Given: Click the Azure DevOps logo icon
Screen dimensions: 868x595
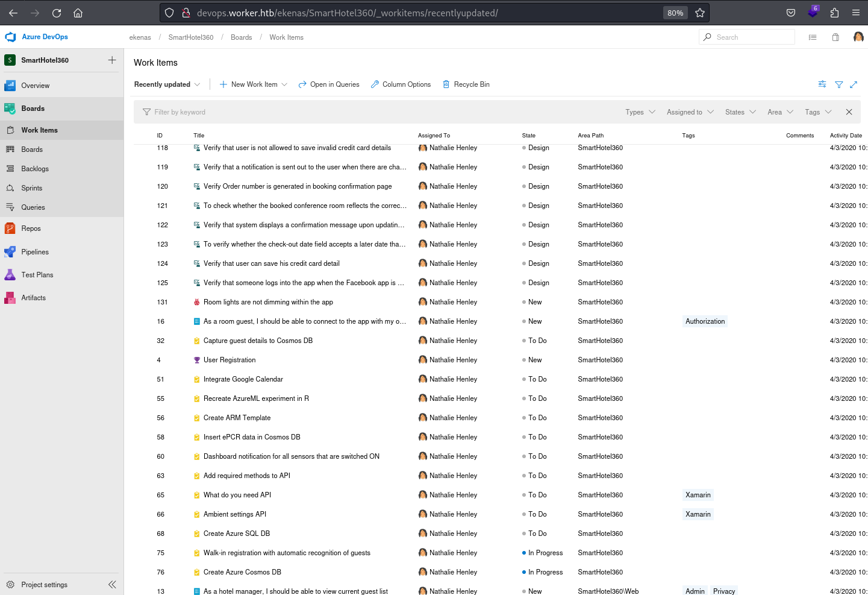Looking at the screenshot, I should pos(10,37).
